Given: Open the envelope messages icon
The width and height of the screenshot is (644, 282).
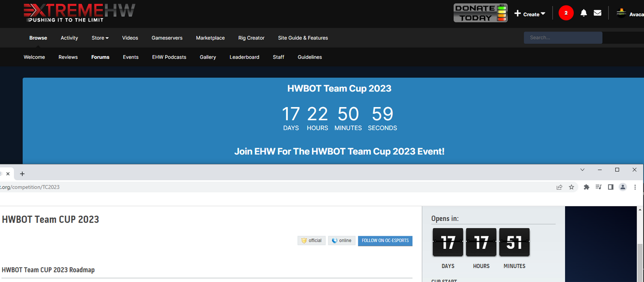Looking at the screenshot, I should pos(597,13).
